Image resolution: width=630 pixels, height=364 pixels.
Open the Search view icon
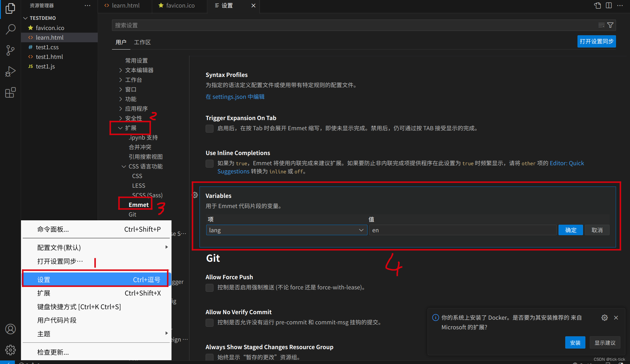[x=10, y=29]
